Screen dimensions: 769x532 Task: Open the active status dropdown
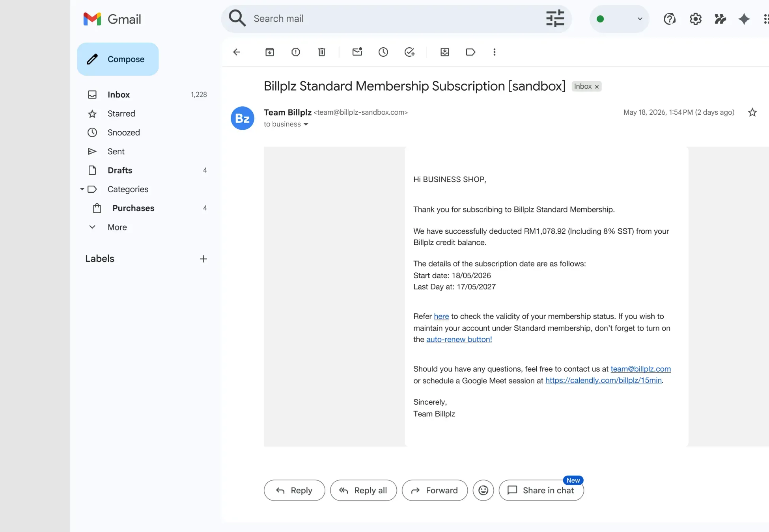[x=620, y=19]
